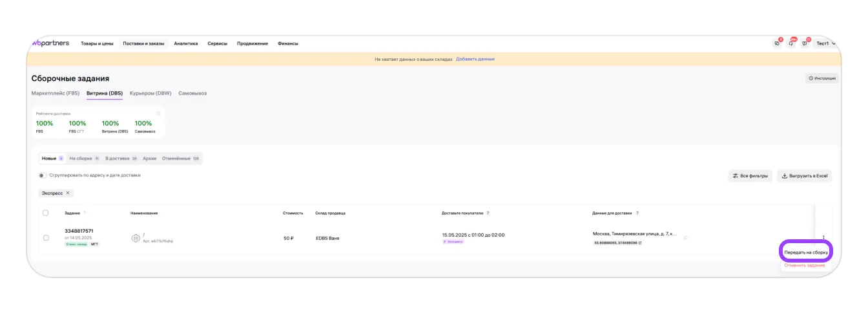868x313 pixels.
Task: Click the three-dot menu for order 3348817571
Action: (823, 238)
